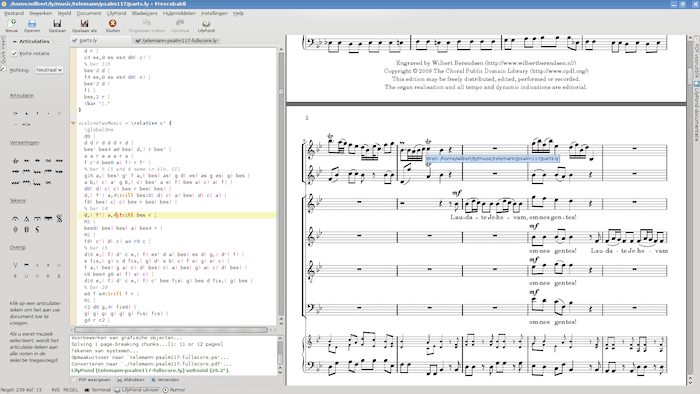Insert the marcato articulation sign

tap(26, 113)
